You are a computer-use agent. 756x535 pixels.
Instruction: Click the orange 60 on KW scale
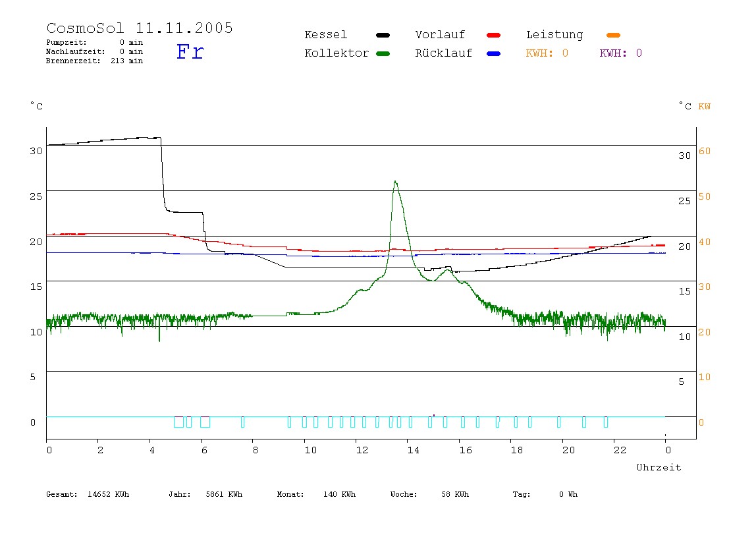coord(705,151)
